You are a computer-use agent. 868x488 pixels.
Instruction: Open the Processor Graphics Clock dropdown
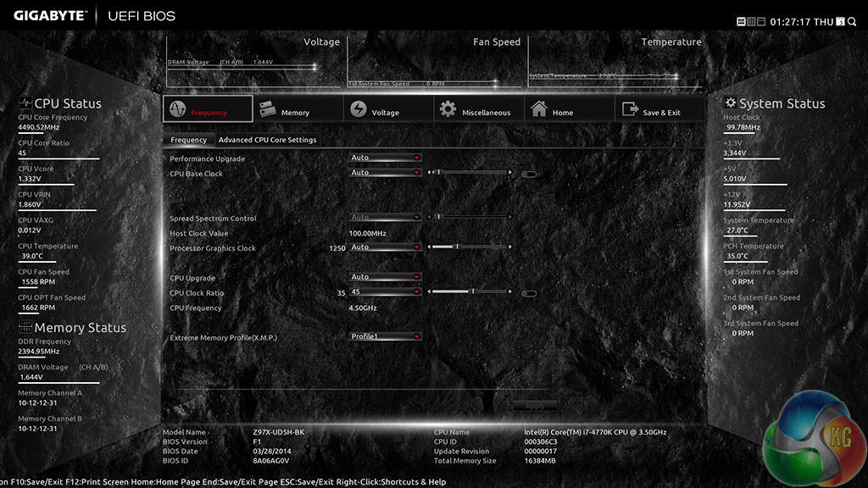(x=386, y=247)
